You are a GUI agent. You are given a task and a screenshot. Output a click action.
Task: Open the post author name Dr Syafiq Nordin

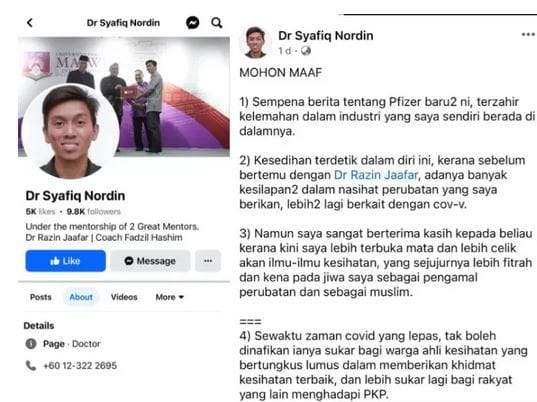click(x=325, y=36)
